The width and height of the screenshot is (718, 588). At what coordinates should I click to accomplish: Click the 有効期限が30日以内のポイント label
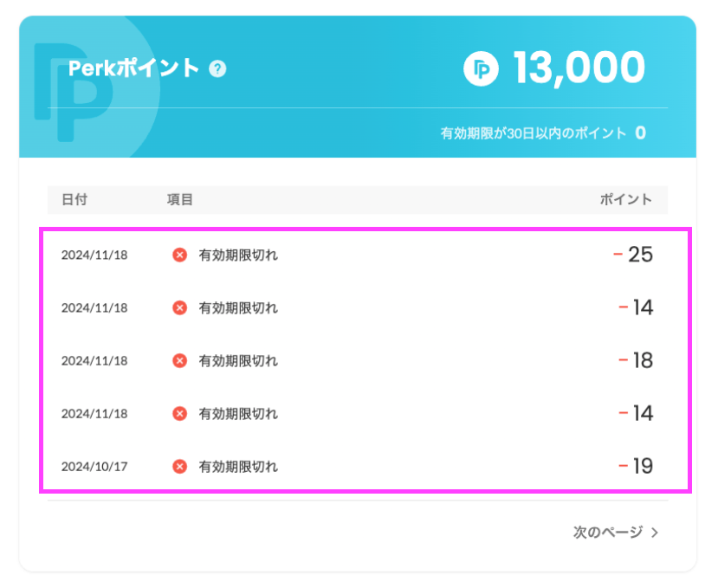click(x=533, y=133)
